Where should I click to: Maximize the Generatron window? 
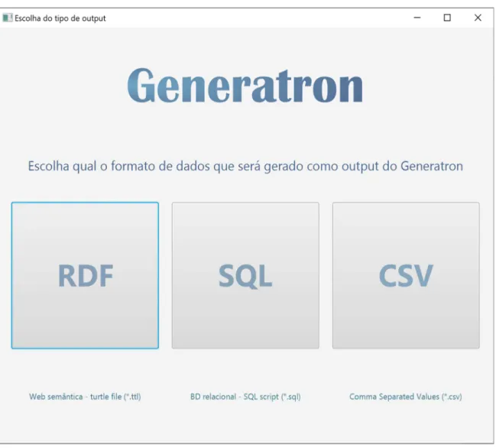coord(447,18)
